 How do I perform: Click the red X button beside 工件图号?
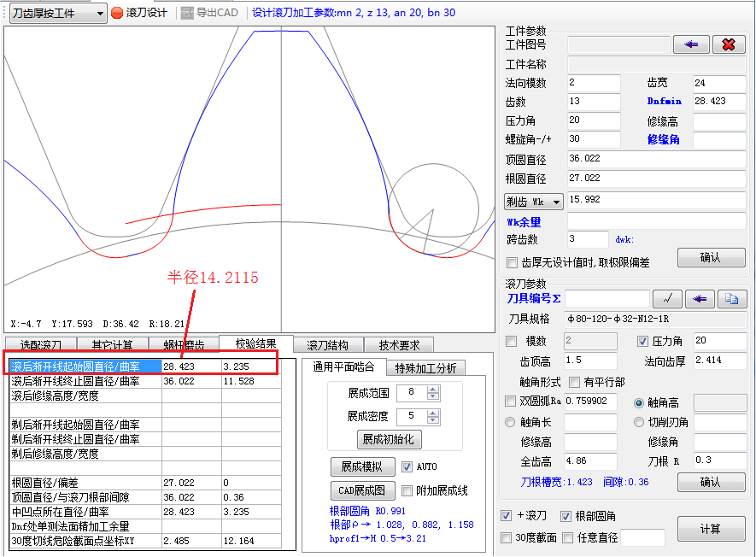[x=729, y=44]
